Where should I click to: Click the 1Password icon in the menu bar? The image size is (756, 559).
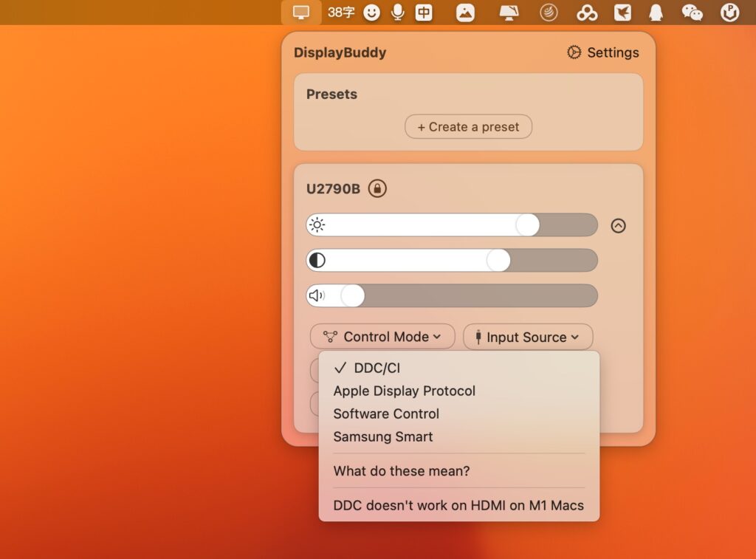(x=729, y=12)
